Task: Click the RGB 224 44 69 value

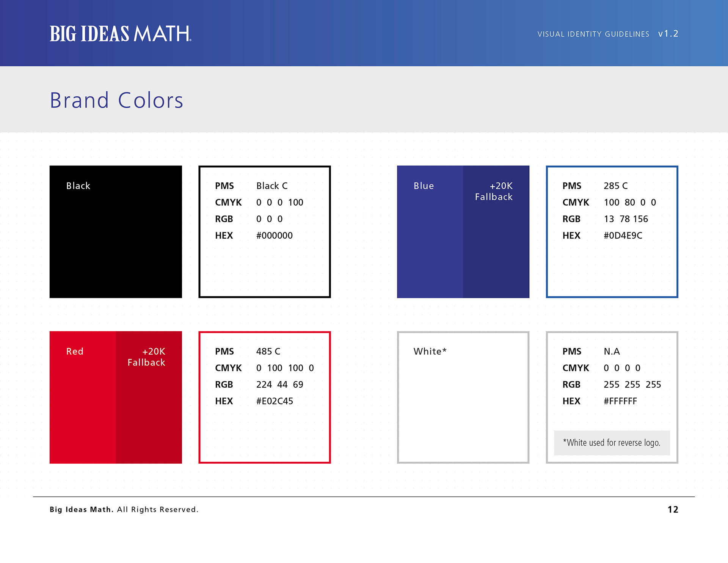Action: (279, 385)
